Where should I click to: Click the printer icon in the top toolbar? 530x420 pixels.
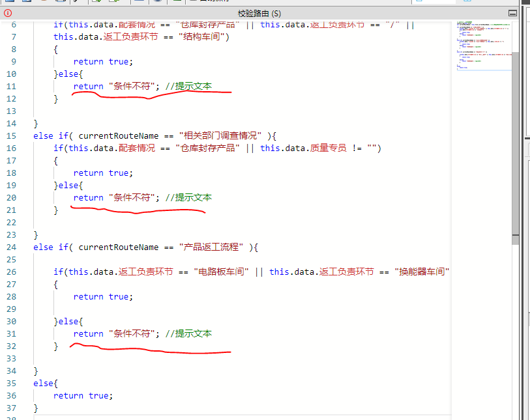point(59,2)
